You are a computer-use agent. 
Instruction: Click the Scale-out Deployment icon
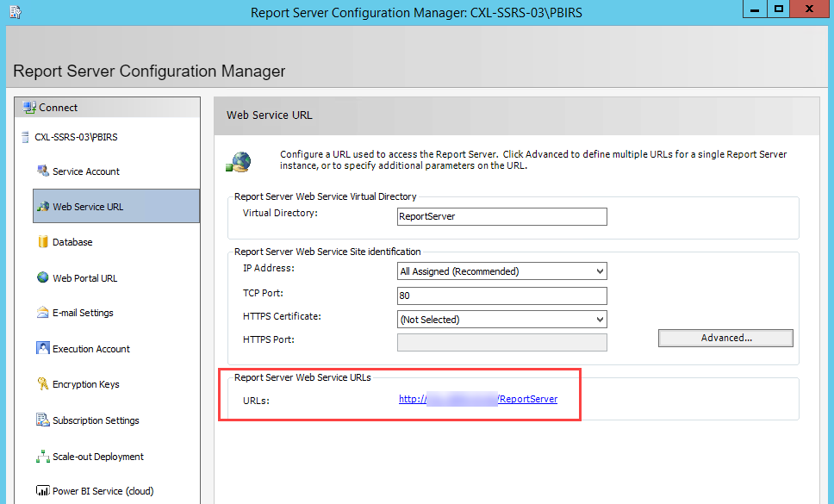click(43, 456)
